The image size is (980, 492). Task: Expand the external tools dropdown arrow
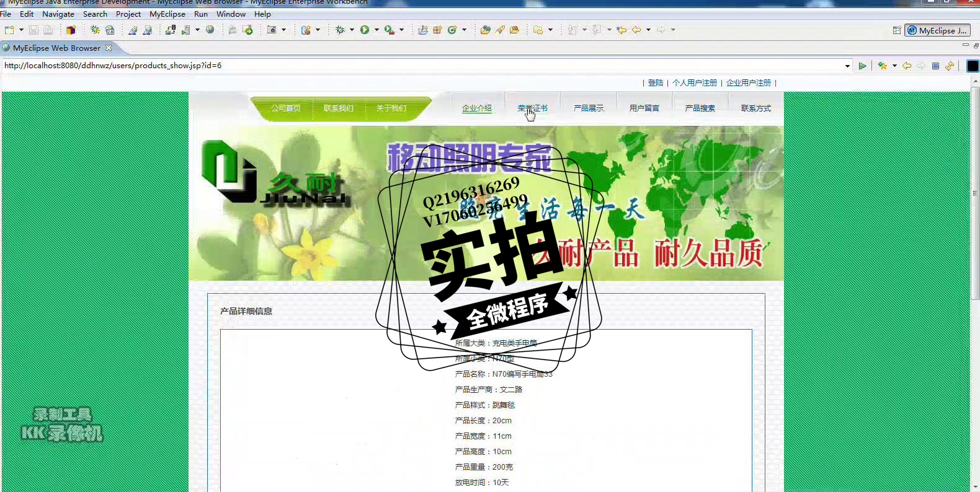[401, 30]
